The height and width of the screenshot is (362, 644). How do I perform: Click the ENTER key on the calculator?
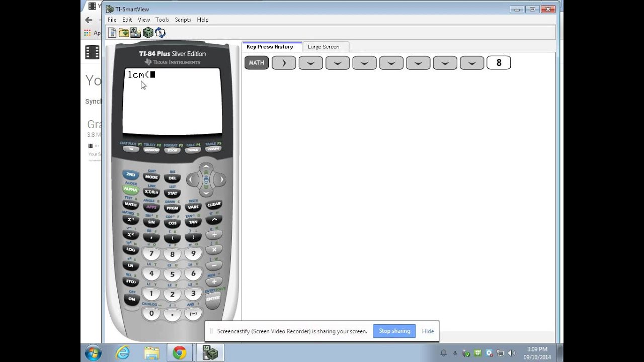pos(213,299)
